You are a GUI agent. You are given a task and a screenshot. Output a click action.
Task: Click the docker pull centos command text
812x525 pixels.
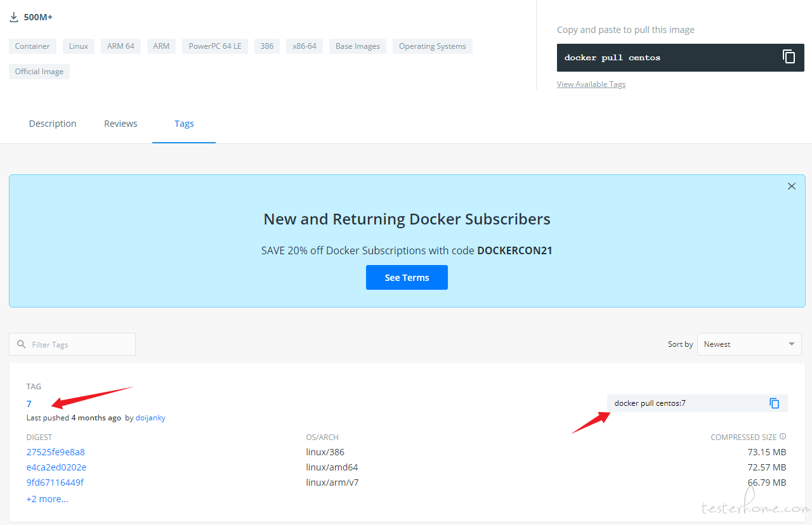(x=612, y=58)
